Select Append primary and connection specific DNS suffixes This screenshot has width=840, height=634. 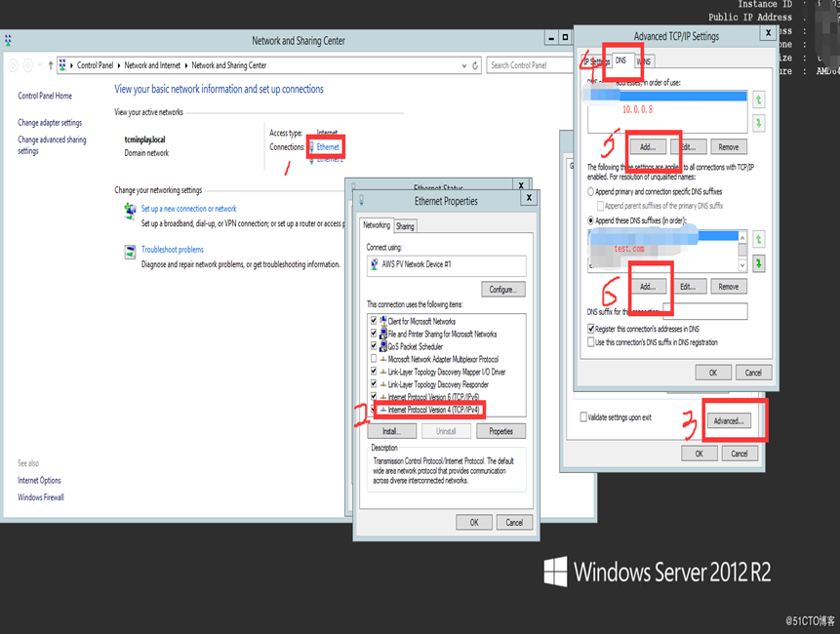pyautogui.click(x=590, y=191)
